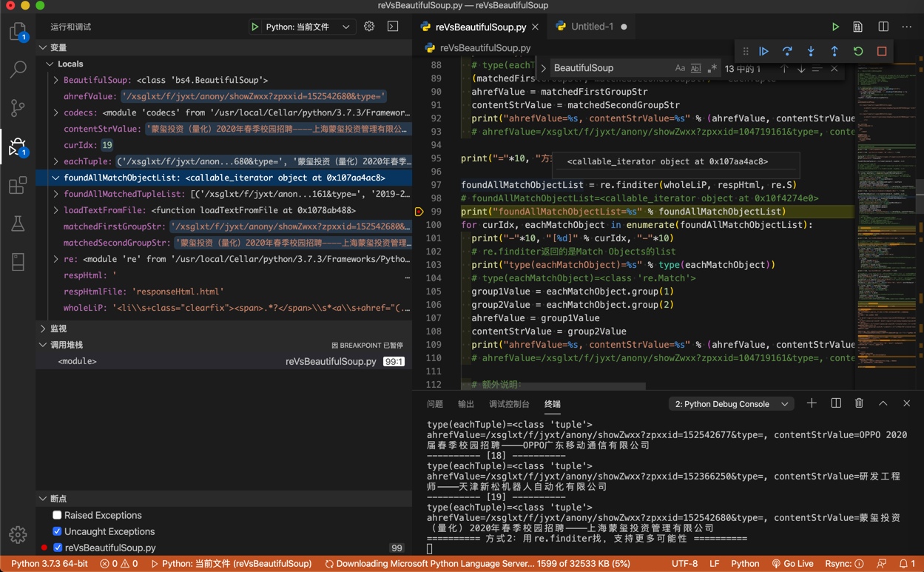Add a new terminal with plus icon
Viewport: 924px width, 572px height.
(x=812, y=403)
